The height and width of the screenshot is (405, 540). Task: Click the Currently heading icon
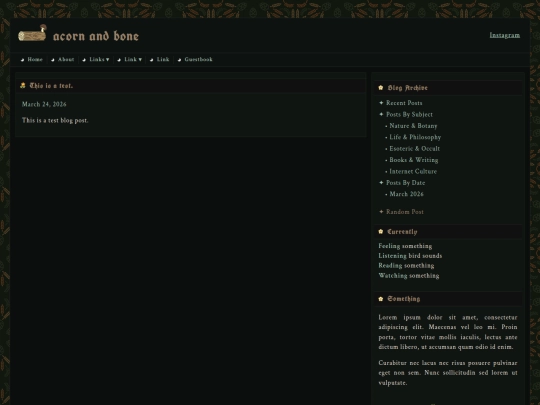(381, 231)
